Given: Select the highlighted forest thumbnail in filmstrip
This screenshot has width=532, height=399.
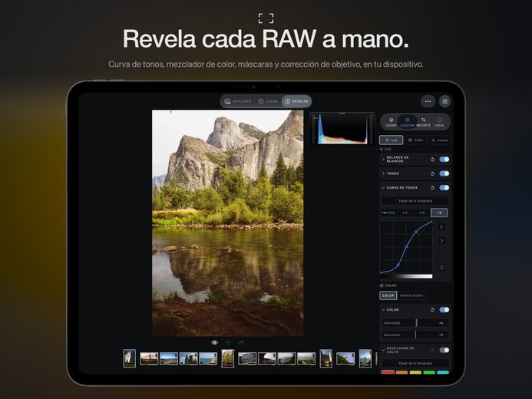Looking at the screenshot, I should tap(228, 358).
